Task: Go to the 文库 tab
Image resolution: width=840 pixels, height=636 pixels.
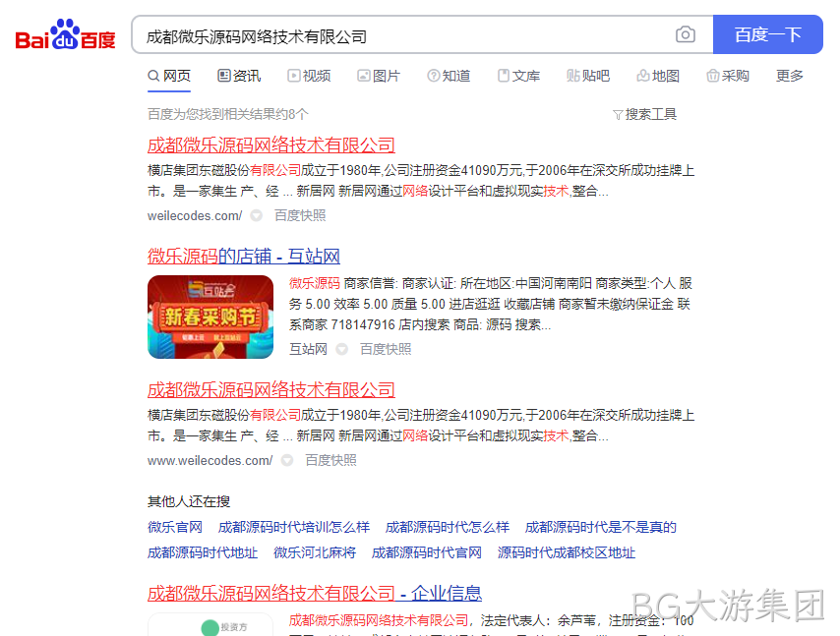Action: coord(518,76)
